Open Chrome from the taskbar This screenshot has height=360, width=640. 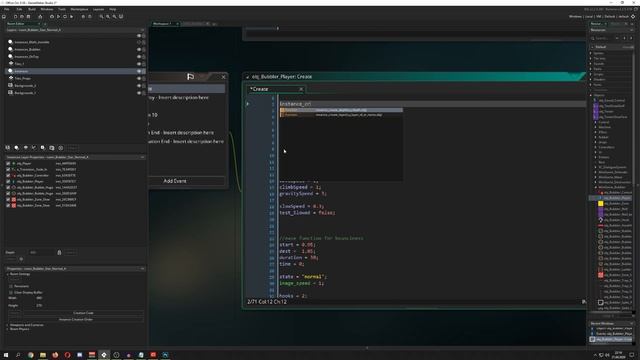pos(31,355)
